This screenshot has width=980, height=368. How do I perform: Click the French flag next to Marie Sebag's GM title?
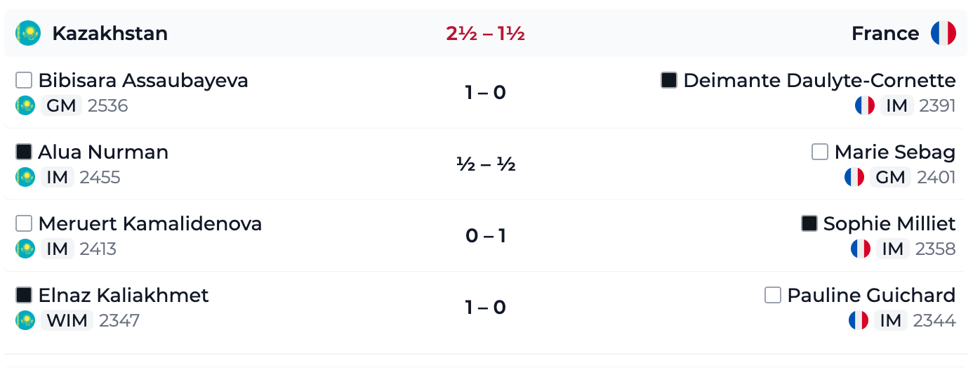point(854,177)
